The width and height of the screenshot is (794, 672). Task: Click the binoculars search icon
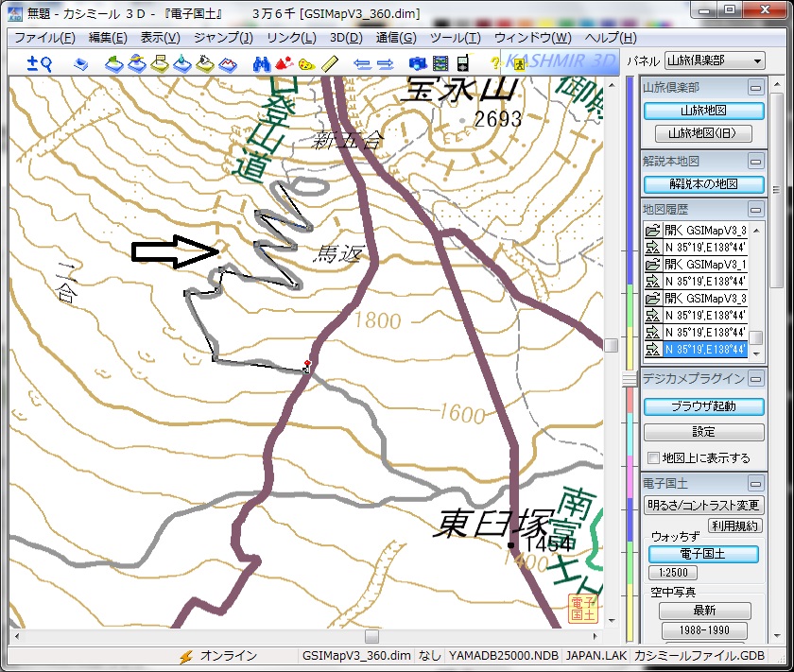pos(261,64)
